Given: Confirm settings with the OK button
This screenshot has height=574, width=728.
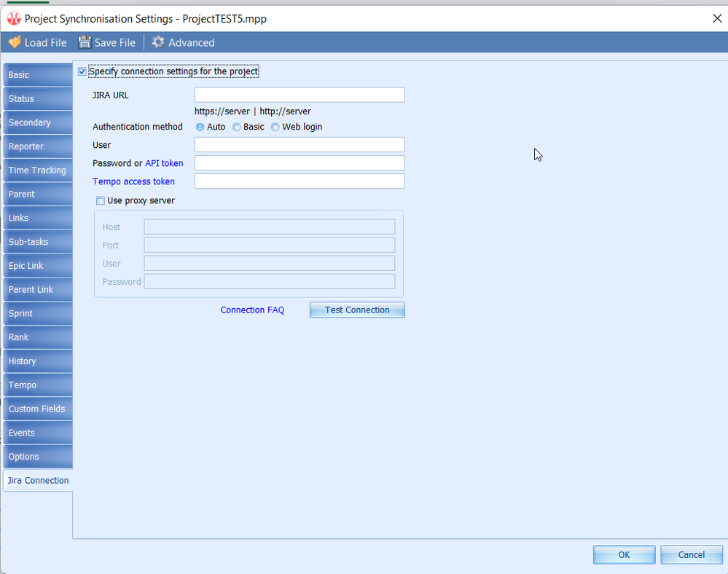Looking at the screenshot, I should pyautogui.click(x=624, y=554).
